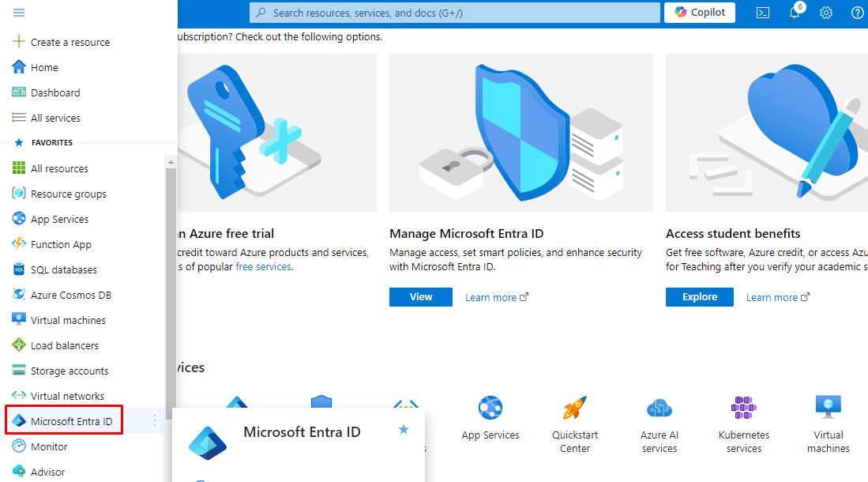Open Cloud Shell from the top bar
Image resolution: width=868 pixels, height=482 pixels.
point(763,13)
